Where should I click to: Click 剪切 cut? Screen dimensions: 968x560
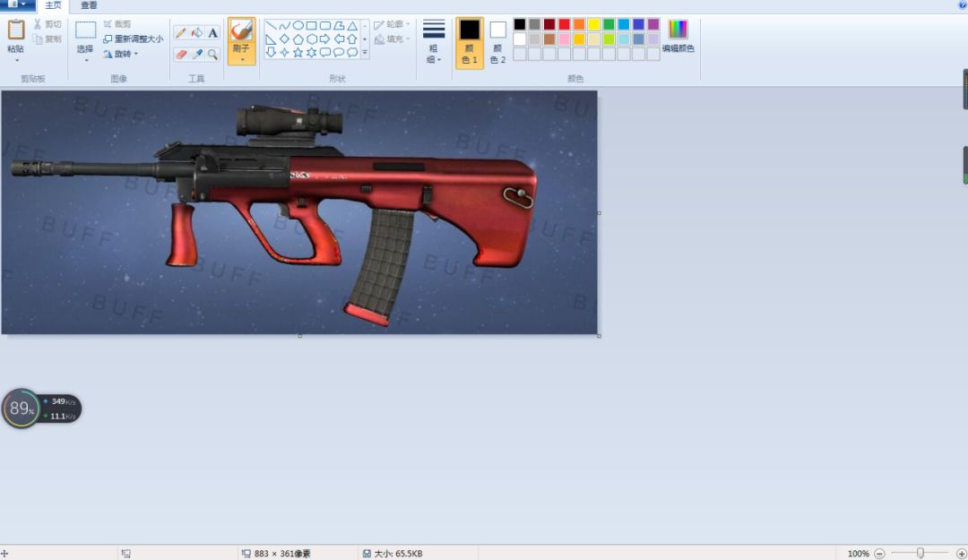[48, 24]
